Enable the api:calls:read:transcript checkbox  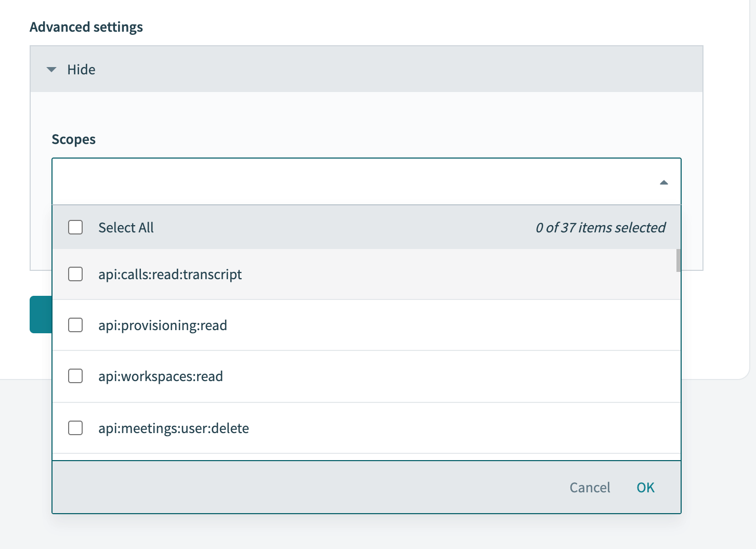click(75, 274)
